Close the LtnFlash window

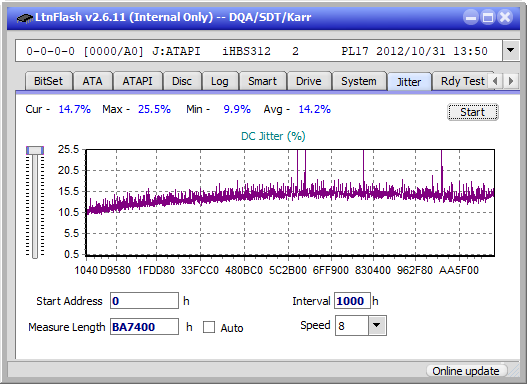505,17
